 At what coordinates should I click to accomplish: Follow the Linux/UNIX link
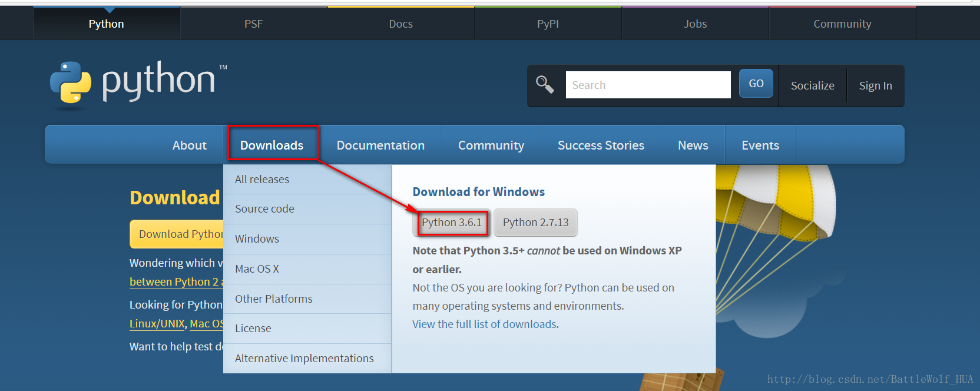(157, 324)
